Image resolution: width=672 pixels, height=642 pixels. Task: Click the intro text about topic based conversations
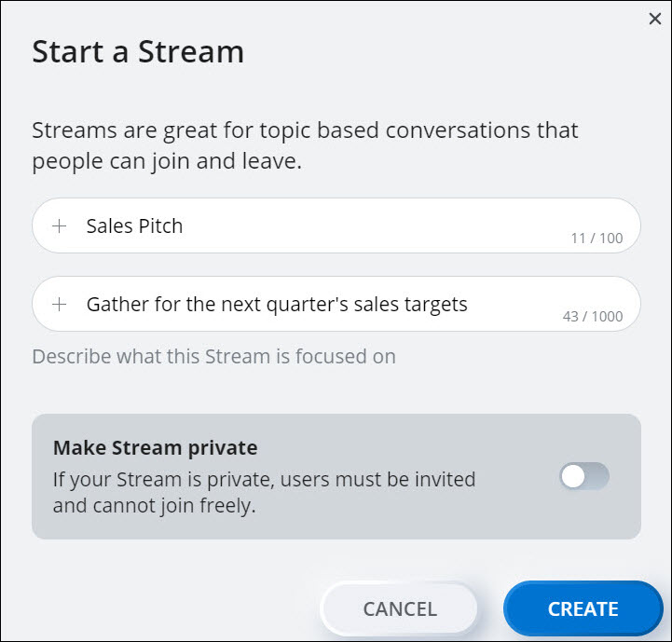(305, 144)
